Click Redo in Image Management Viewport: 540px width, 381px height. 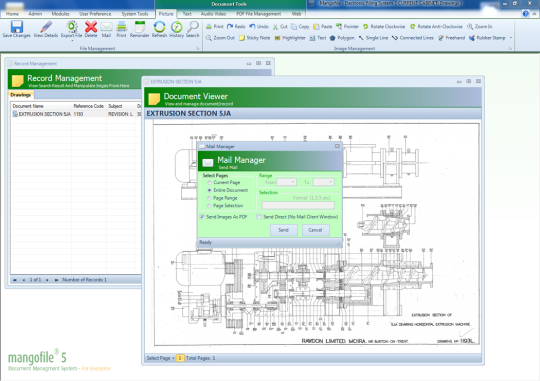236,27
